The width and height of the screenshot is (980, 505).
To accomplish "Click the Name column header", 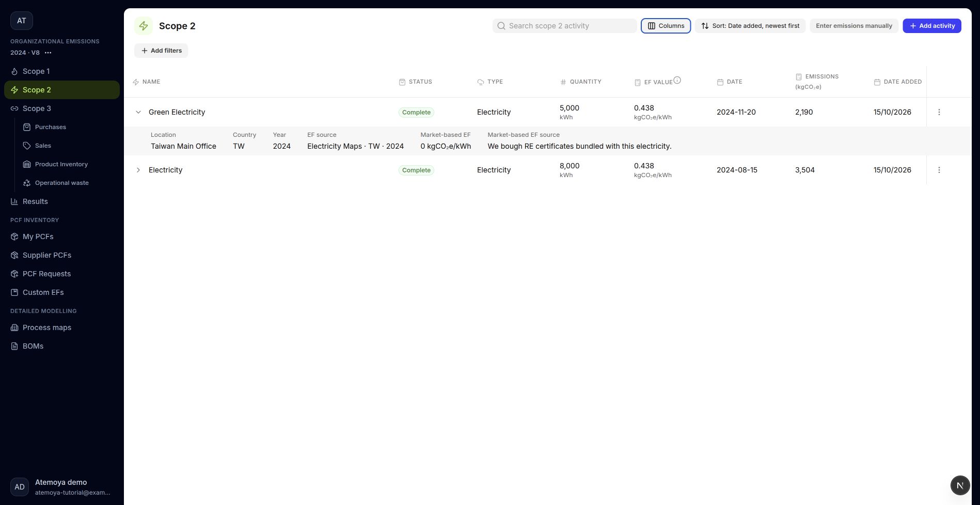I will [147, 82].
